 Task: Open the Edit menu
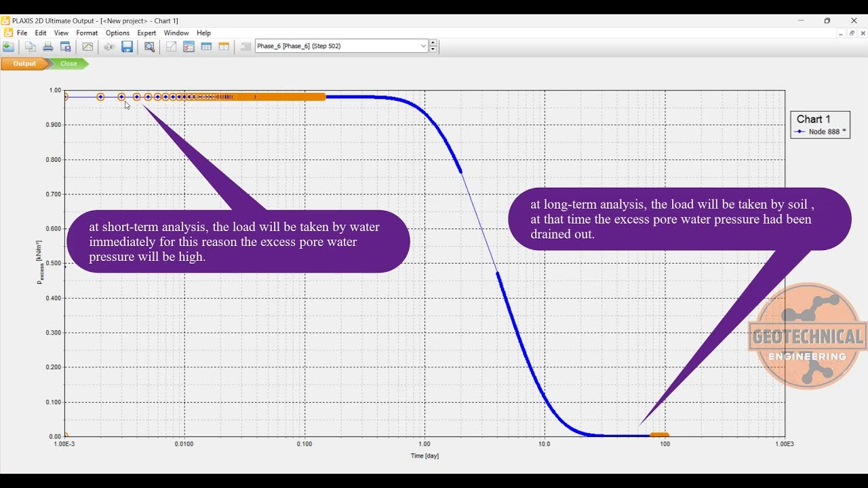pos(41,33)
